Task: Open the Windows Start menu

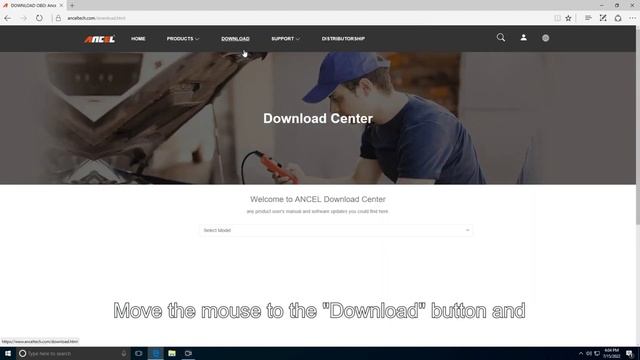Action: point(8,353)
